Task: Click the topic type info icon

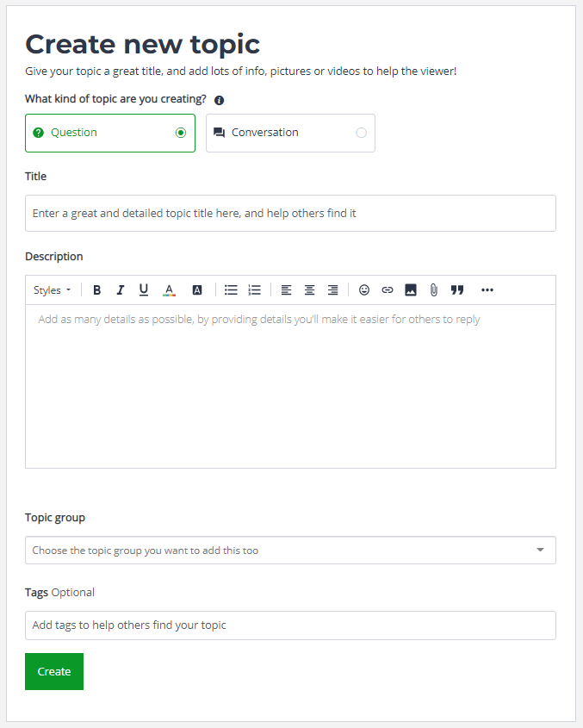Action: point(219,100)
